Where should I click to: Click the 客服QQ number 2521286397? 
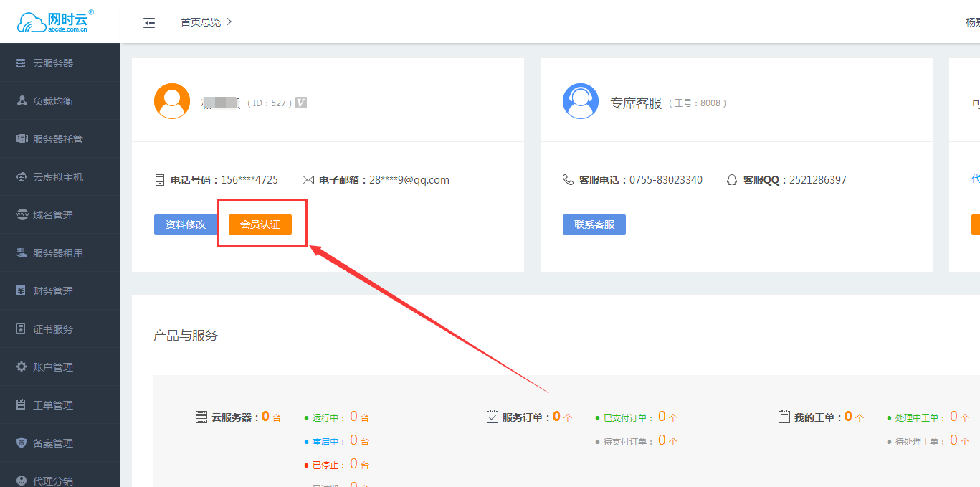tap(818, 180)
